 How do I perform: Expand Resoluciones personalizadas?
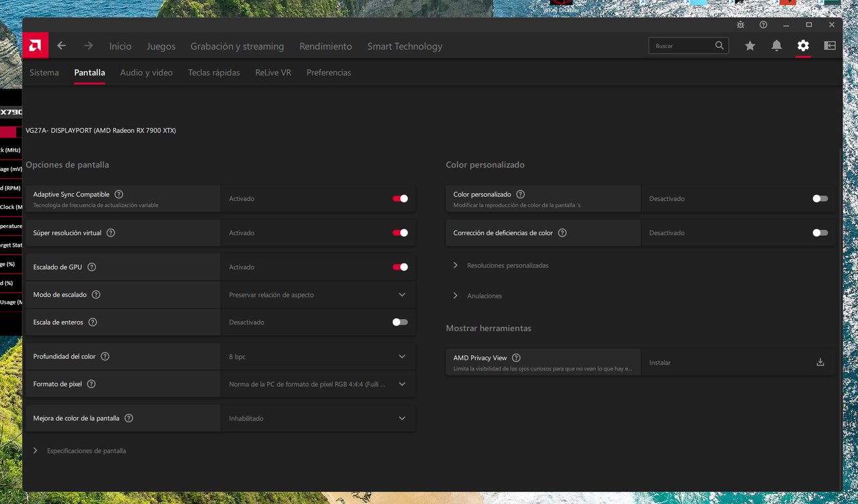[x=501, y=265]
